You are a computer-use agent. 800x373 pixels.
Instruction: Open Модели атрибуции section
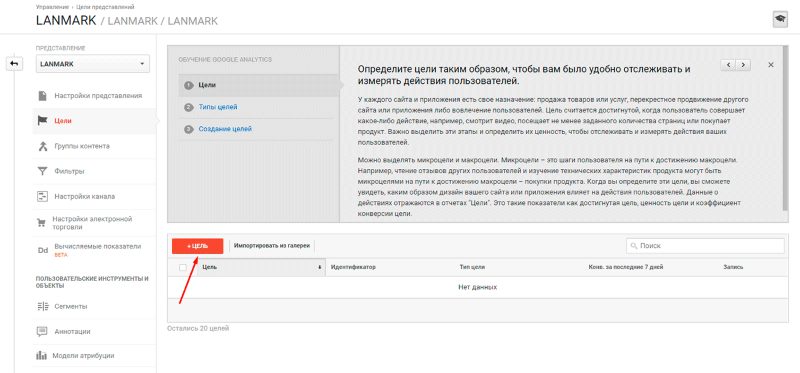[x=83, y=356]
